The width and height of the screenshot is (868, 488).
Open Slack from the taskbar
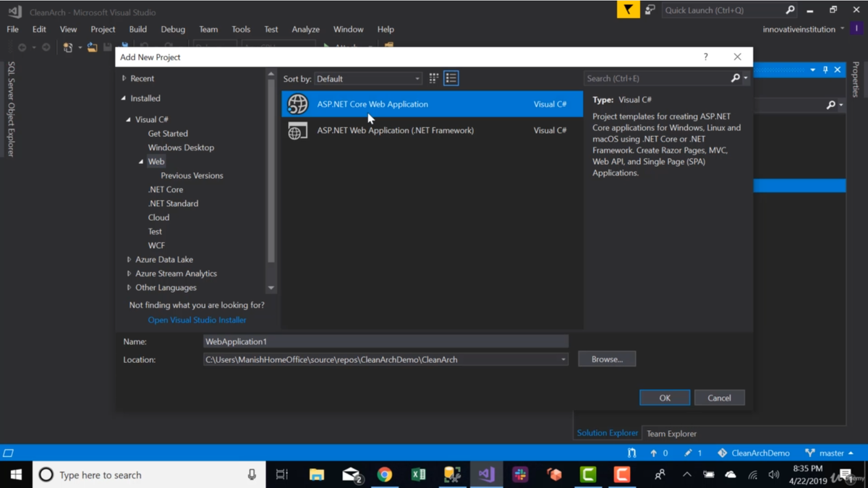tap(520, 475)
